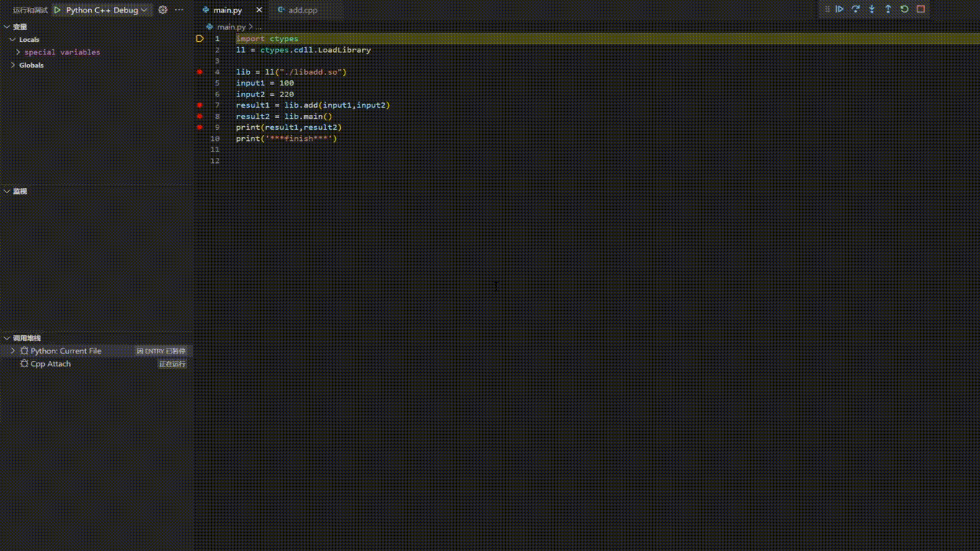Viewport: 980px width, 551px height.
Task: Click the Step Into debug icon
Action: click(872, 9)
